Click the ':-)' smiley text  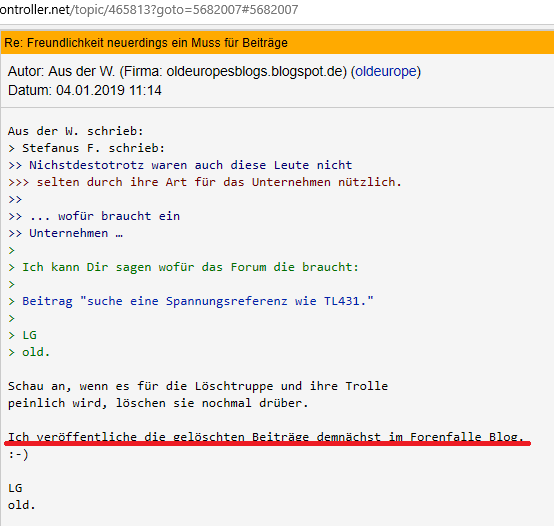(x=18, y=454)
